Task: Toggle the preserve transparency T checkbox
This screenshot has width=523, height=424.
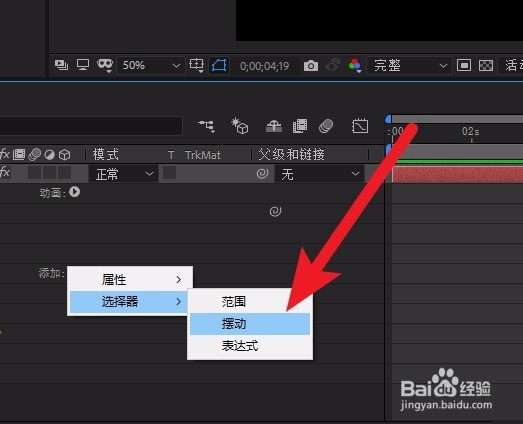Action: tap(169, 173)
